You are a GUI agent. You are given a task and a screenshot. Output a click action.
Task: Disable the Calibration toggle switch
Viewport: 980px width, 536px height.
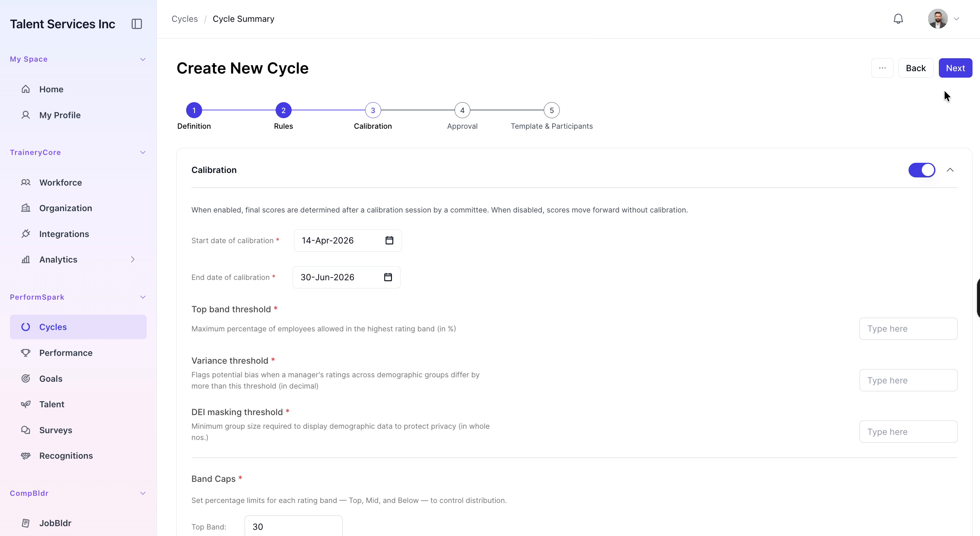[921, 170]
